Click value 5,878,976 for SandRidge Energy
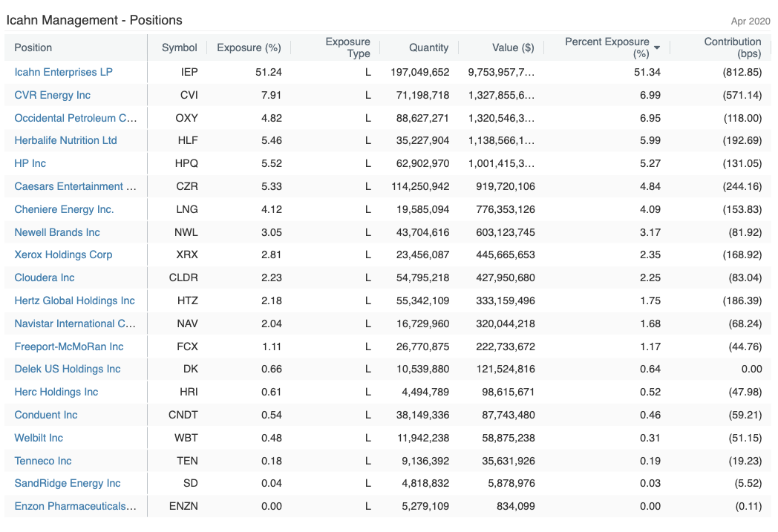Viewport: 778px width, 532px height. (x=511, y=483)
